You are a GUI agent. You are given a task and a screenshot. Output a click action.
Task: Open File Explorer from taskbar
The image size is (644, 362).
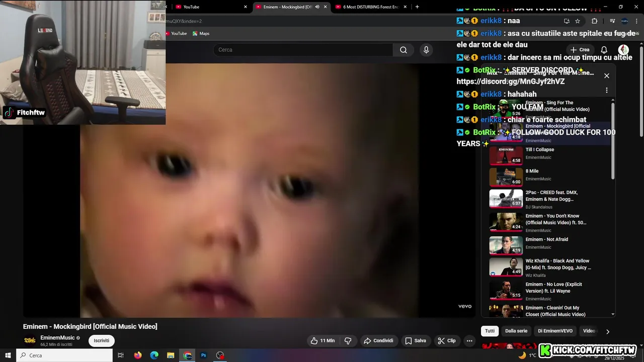171,355
